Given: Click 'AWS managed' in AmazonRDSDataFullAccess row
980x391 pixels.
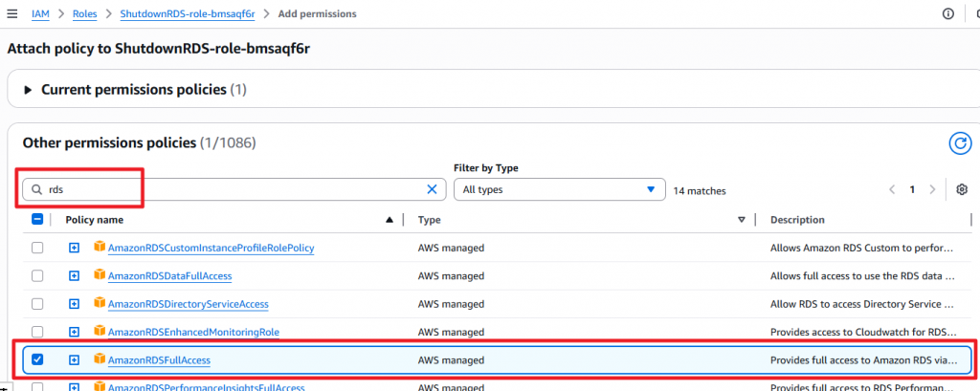Looking at the screenshot, I should (x=452, y=276).
